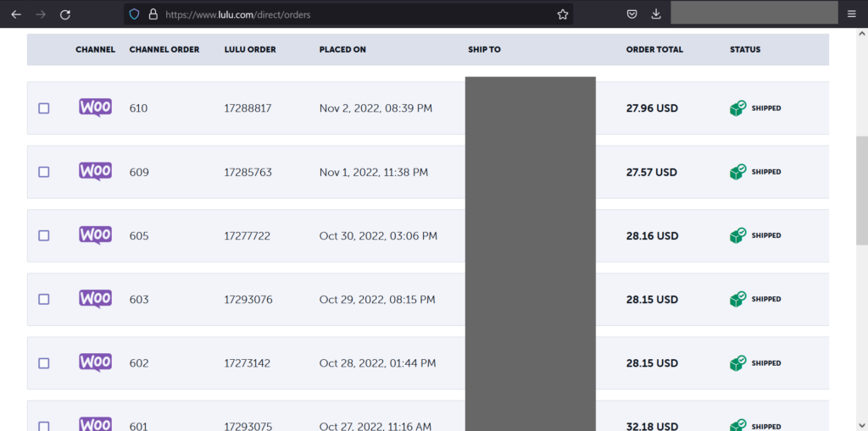868x431 pixels.
Task: Bookmark this page with the star icon
Action: click(x=563, y=14)
